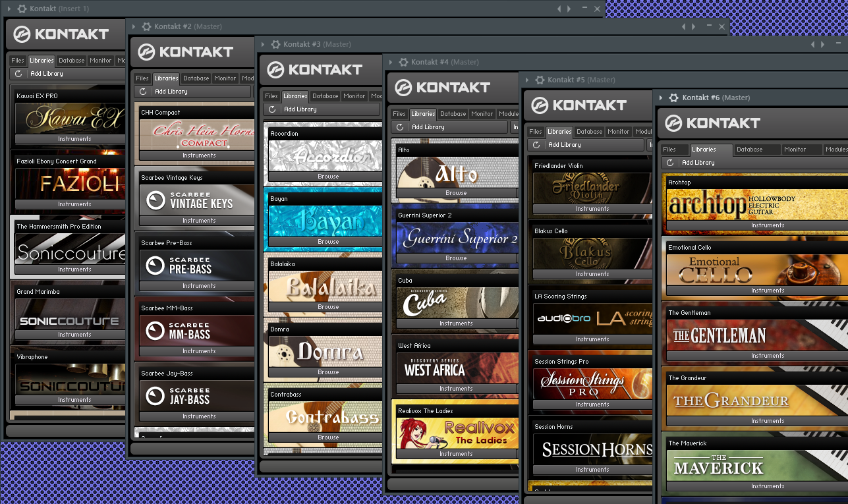Select the Scarbee Vintage Keys library banner
848x504 pixels.
click(198, 200)
